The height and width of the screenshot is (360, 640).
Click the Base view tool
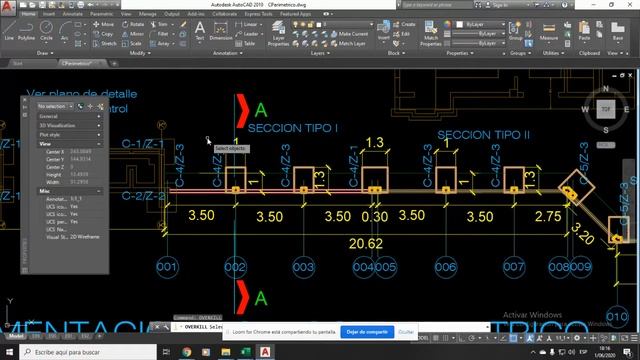click(618, 31)
